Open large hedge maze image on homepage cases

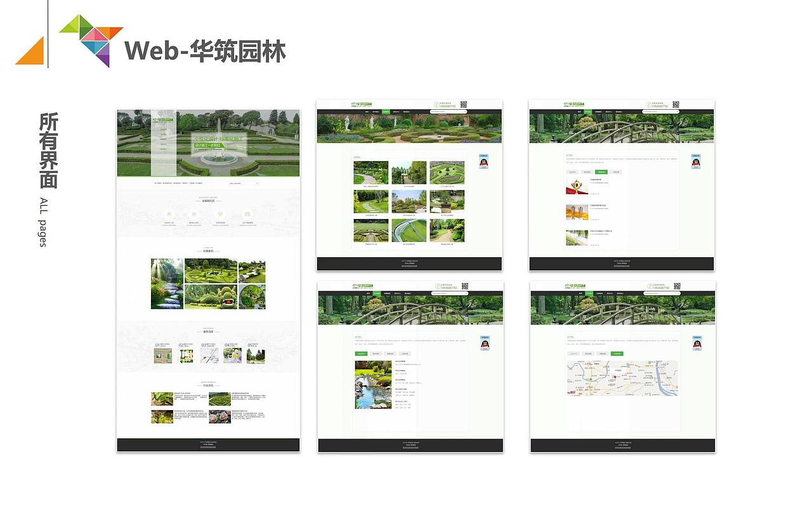(x=211, y=271)
